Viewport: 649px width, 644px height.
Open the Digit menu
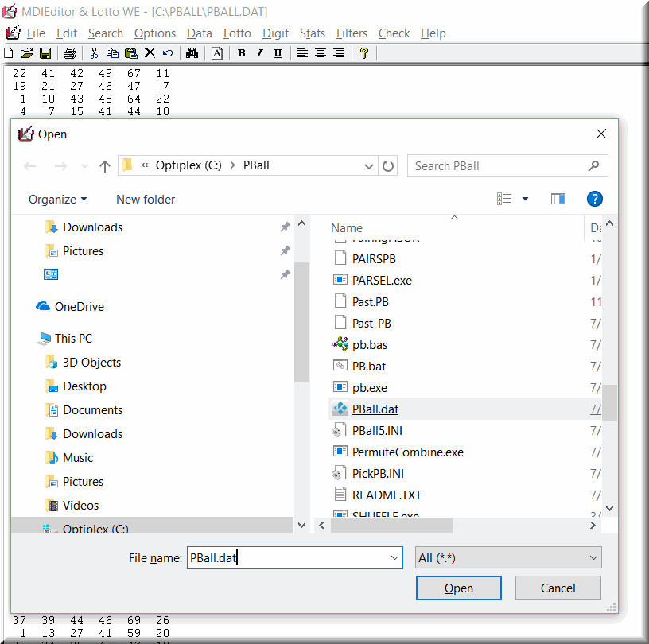(275, 33)
